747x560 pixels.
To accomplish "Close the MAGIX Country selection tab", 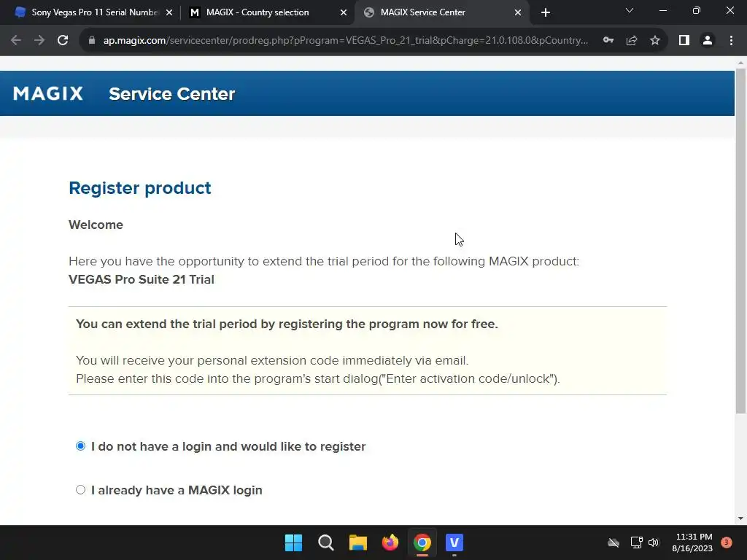I will tap(344, 12).
